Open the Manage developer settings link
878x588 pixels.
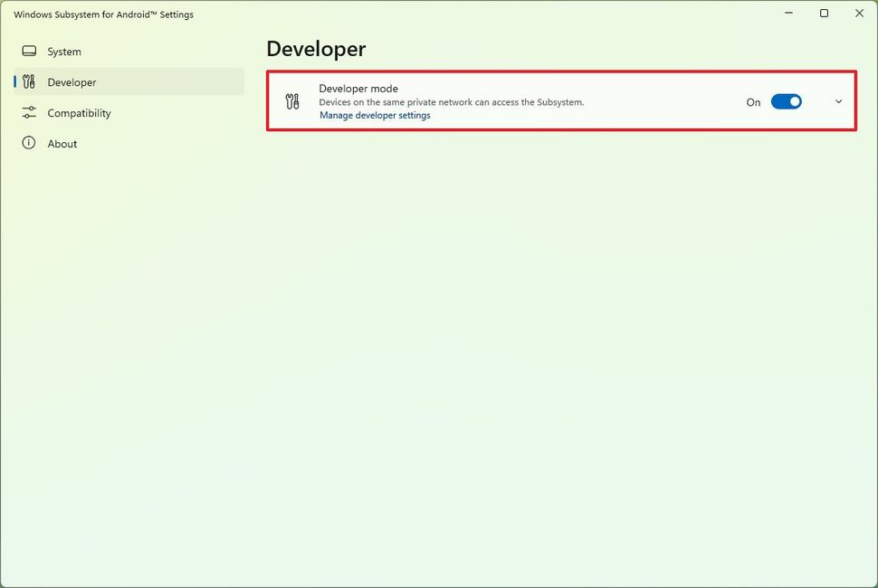pyautogui.click(x=375, y=115)
